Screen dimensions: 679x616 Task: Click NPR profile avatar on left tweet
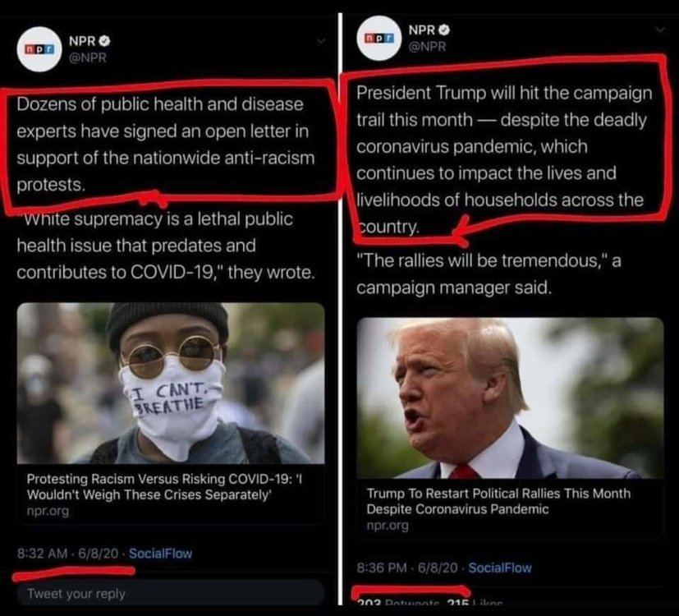[39, 49]
